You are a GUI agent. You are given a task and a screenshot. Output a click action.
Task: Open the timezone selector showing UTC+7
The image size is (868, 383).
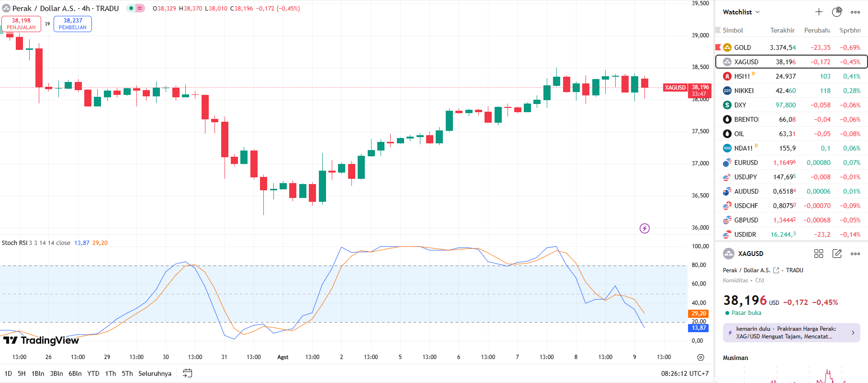pos(685,373)
